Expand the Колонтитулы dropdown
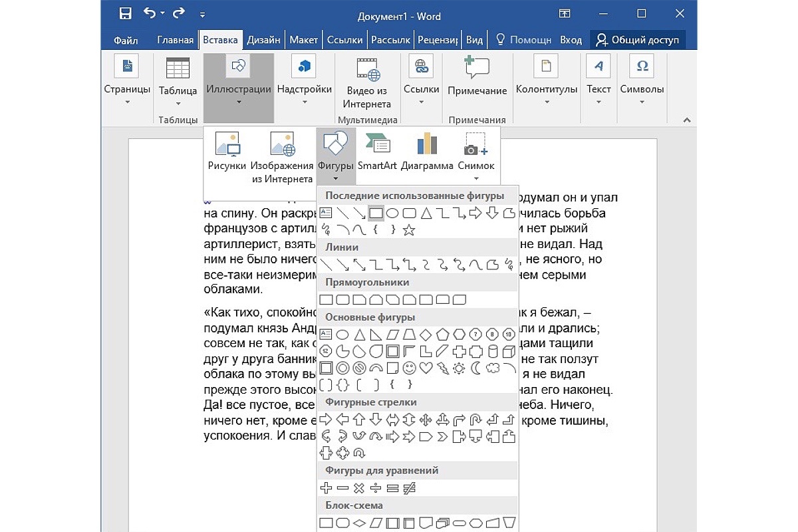Viewport: 798px width, 532px height. tap(547, 80)
